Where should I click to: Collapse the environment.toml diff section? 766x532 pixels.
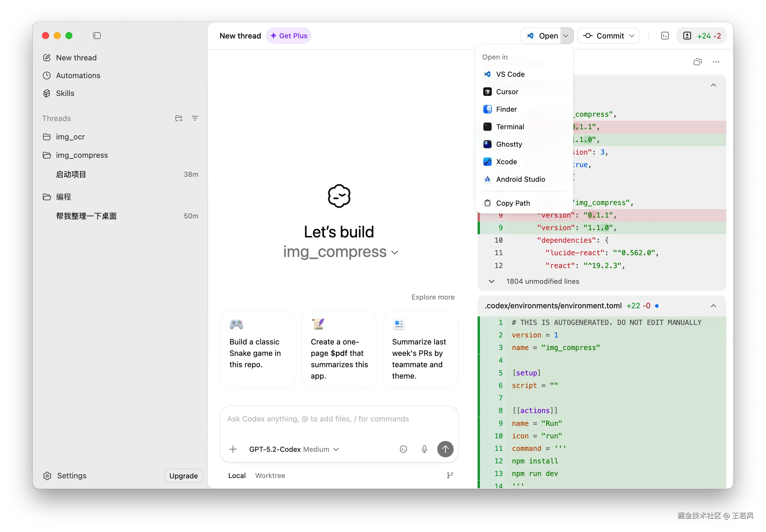click(713, 306)
